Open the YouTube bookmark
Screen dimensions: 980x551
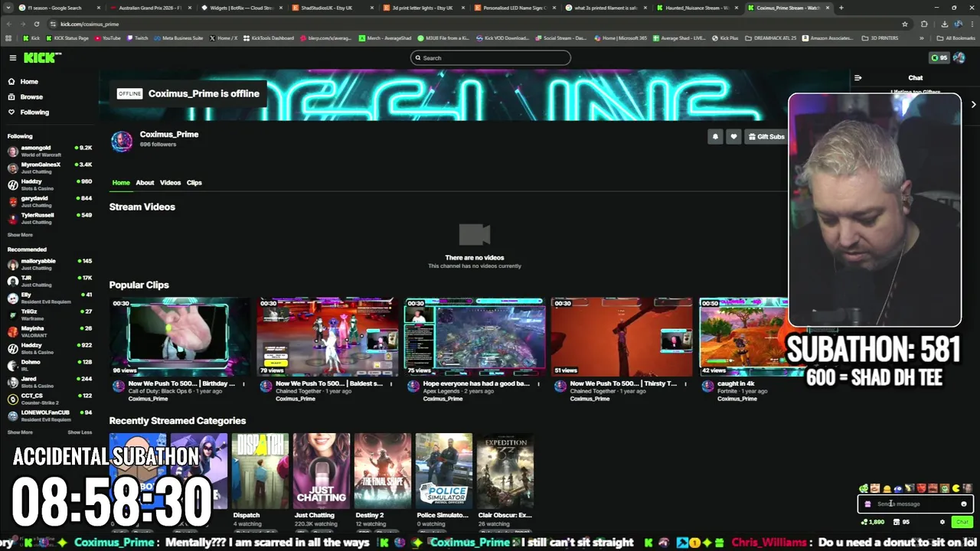pos(108,37)
